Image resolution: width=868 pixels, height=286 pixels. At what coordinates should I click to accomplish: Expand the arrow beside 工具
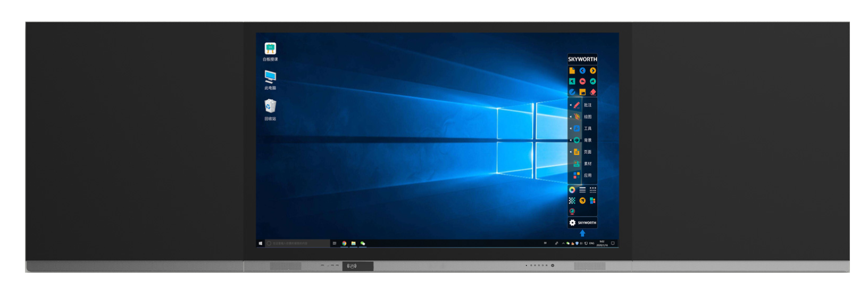(571, 128)
